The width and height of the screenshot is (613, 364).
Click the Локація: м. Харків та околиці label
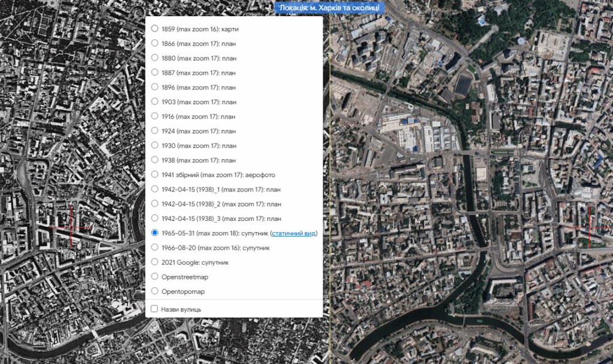329,7
